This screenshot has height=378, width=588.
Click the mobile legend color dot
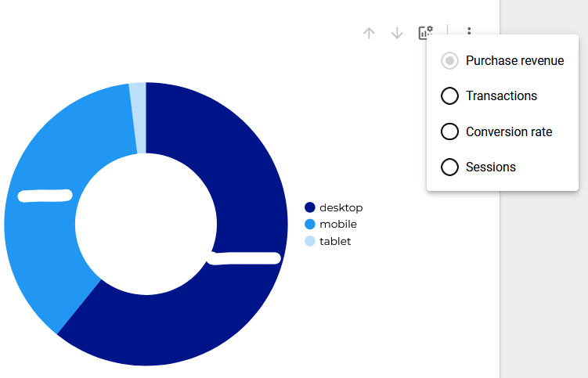pos(310,225)
